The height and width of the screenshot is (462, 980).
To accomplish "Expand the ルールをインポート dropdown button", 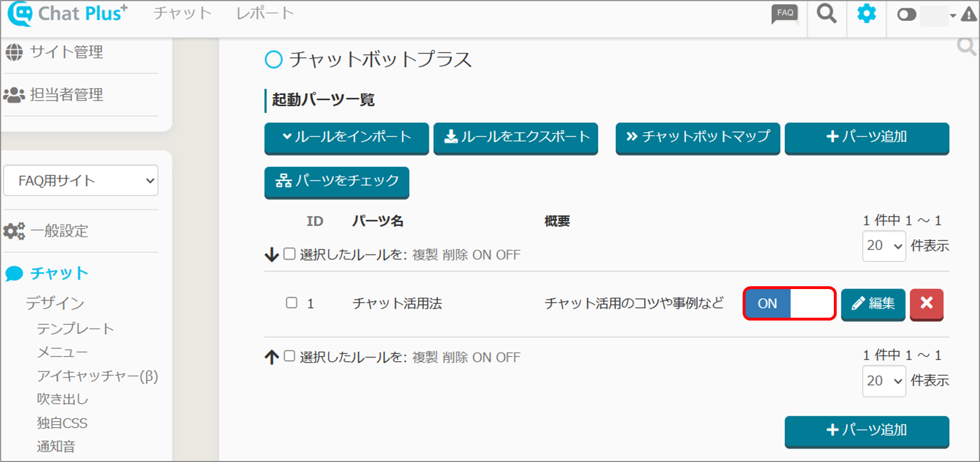I will pyautogui.click(x=346, y=137).
